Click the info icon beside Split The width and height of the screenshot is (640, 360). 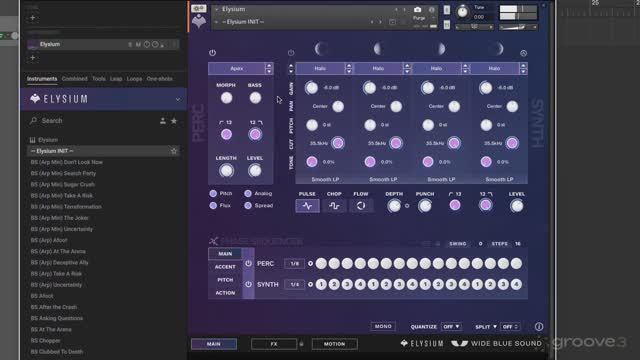coord(539,327)
